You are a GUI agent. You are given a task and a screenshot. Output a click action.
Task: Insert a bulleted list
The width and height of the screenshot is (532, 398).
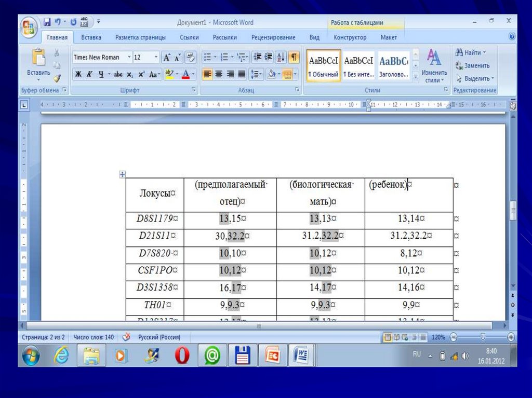click(x=207, y=57)
